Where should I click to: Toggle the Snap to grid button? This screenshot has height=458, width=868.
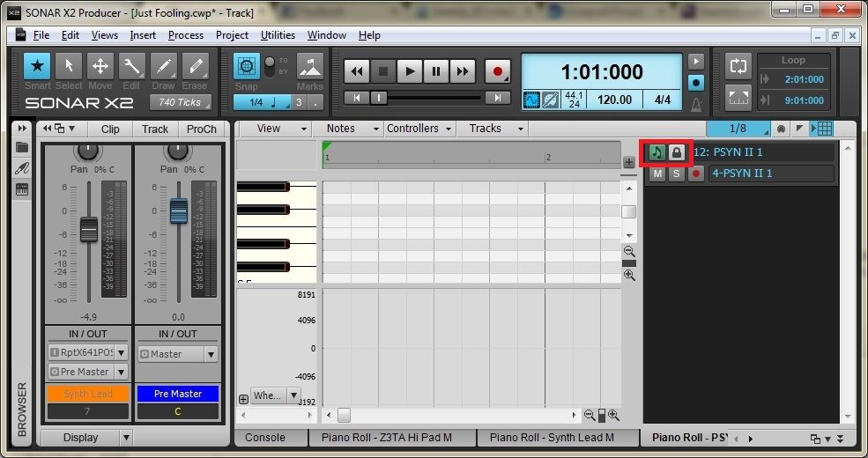[x=247, y=67]
